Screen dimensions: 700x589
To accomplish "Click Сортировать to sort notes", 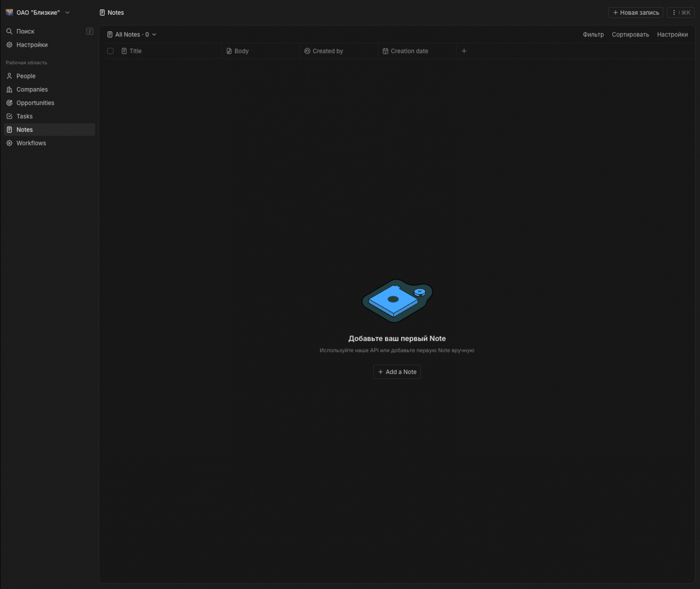I will pyautogui.click(x=630, y=35).
